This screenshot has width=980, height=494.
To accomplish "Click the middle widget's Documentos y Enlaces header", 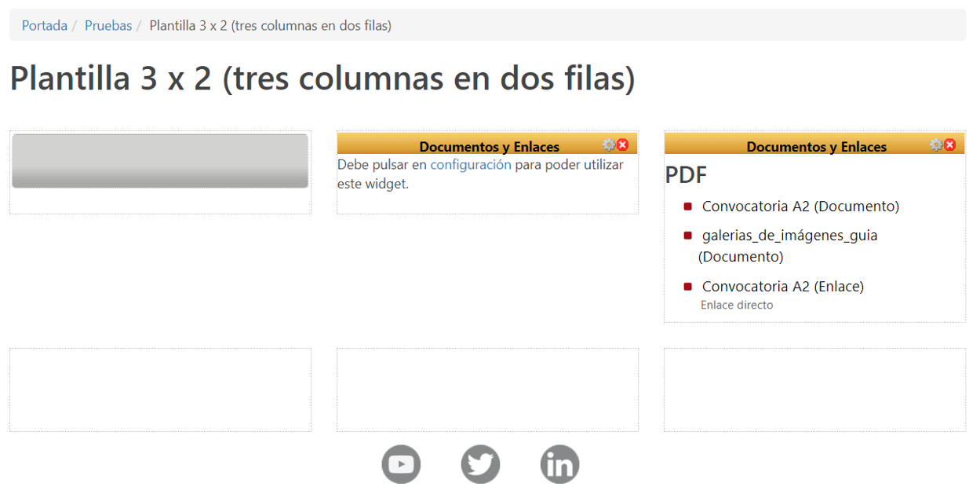I will click(489, 147).
